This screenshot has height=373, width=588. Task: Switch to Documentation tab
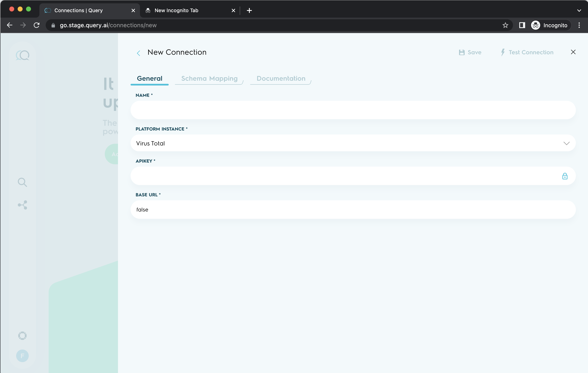281,79
